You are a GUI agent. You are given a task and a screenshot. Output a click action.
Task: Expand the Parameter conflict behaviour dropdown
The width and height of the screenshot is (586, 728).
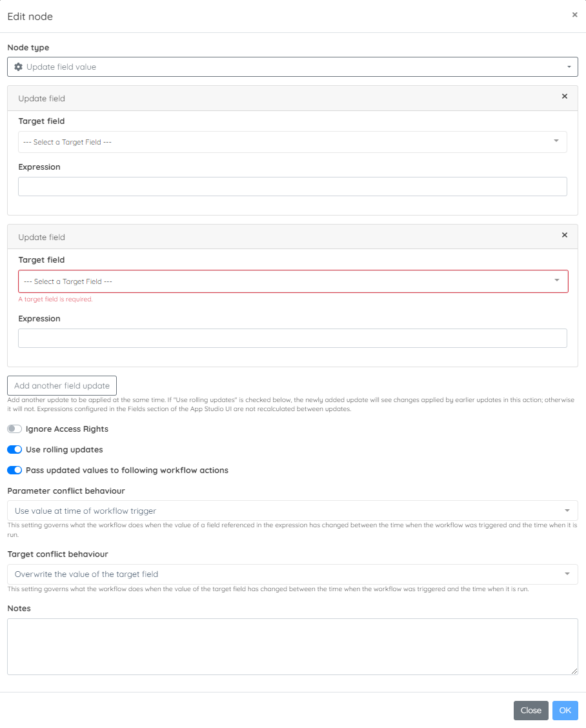pos(292,511)
